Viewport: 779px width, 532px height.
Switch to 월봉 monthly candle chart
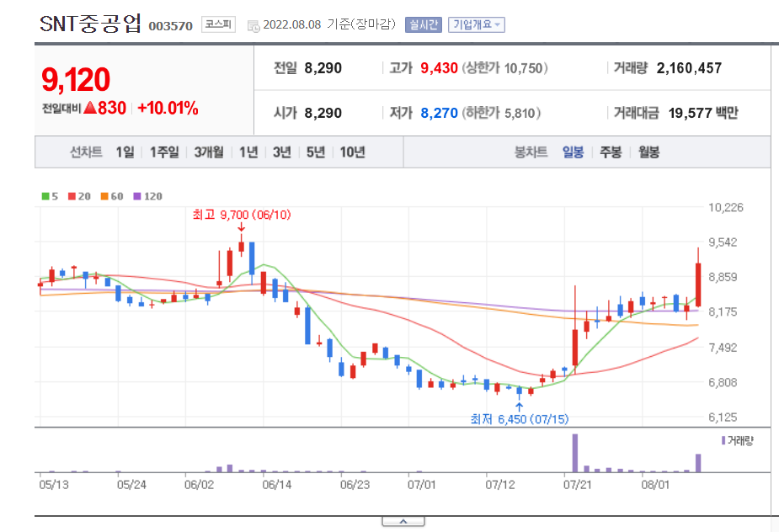648,152
